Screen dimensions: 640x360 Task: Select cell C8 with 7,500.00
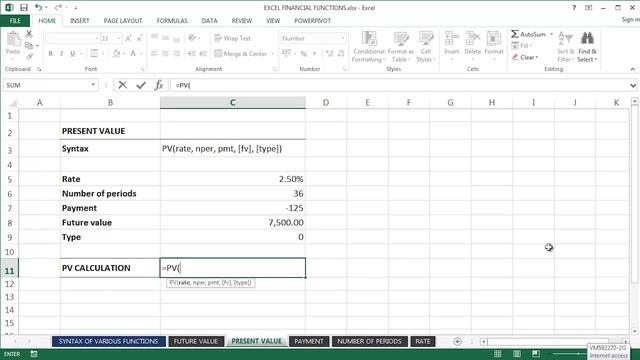point(233,222)
